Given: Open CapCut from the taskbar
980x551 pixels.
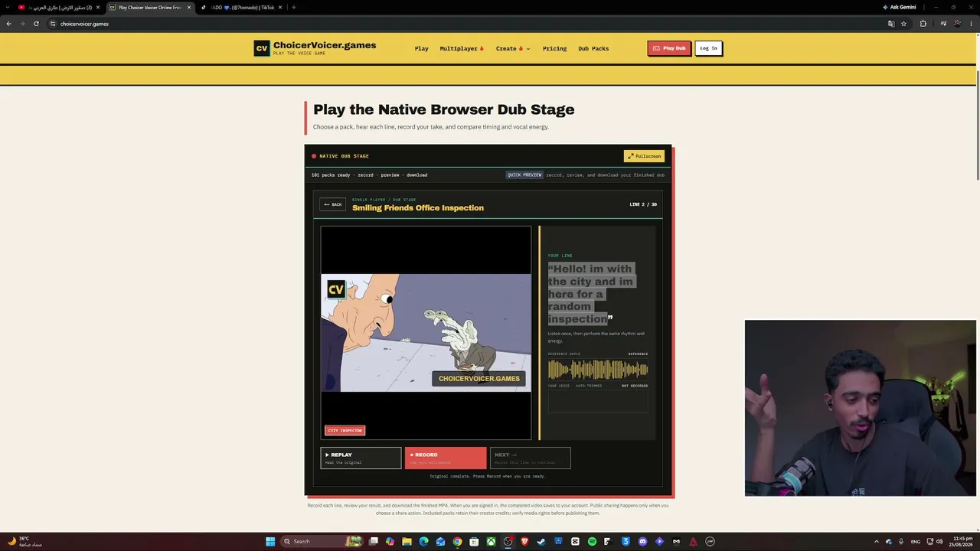Looking at the screenshot, I should click(x=575, y=542).
